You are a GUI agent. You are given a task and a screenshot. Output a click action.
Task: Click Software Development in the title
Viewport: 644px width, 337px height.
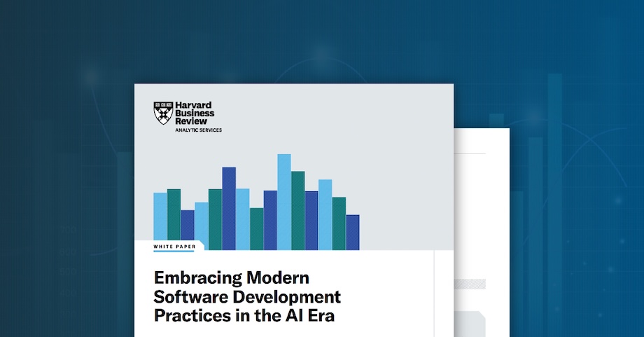click(246, 296)
